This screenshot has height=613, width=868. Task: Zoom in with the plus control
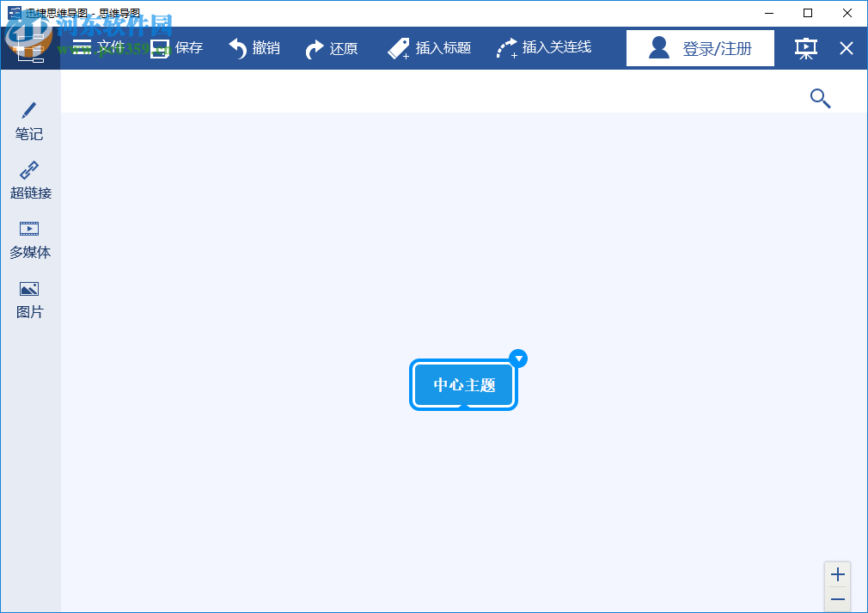pyautogui.click(x=837, y=573)
